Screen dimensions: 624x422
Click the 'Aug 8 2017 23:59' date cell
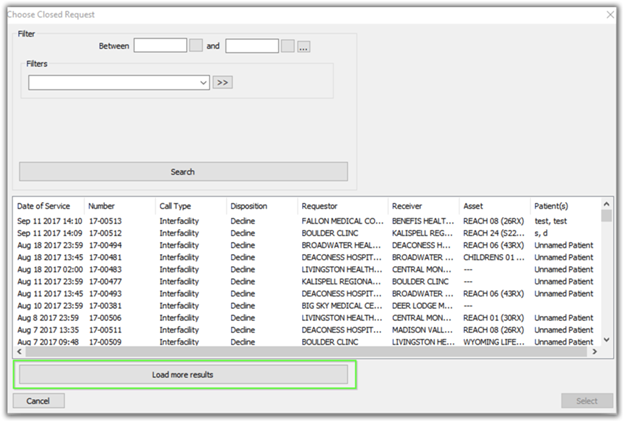coord(48,318)
